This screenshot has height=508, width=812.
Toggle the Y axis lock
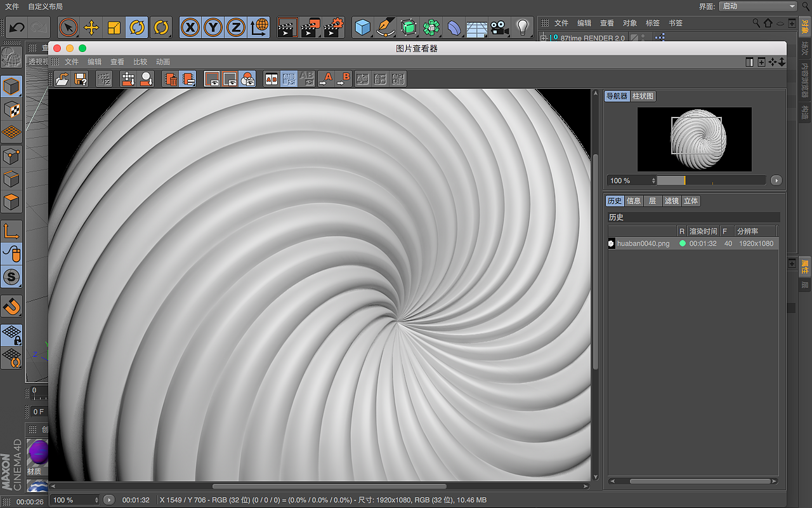[213, 27]
